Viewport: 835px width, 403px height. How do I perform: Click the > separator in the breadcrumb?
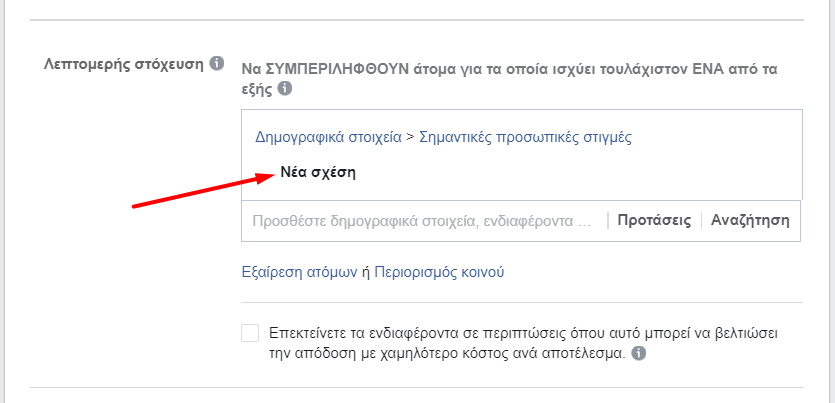[x=410, y=137]
